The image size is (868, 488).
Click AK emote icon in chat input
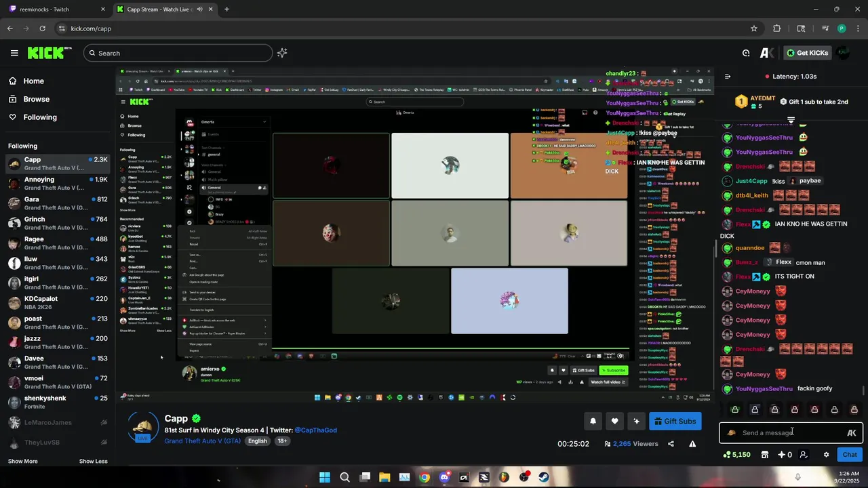tap(852, 433)
